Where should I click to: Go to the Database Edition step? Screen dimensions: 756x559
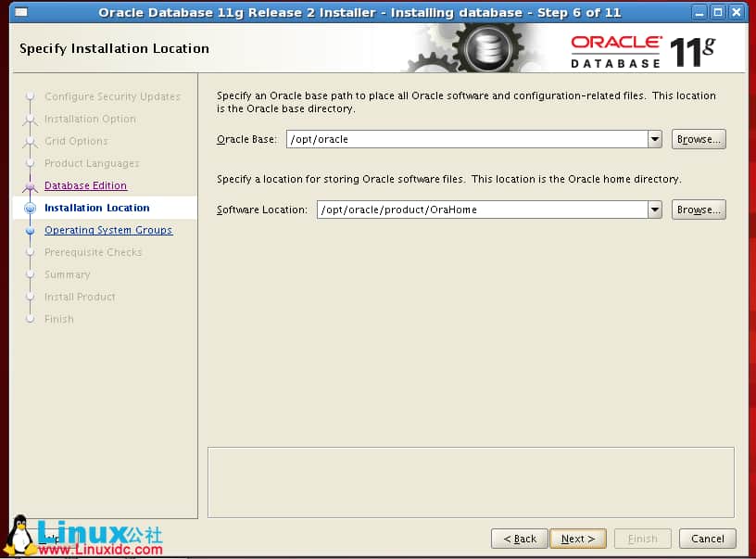tap(85, 185)
